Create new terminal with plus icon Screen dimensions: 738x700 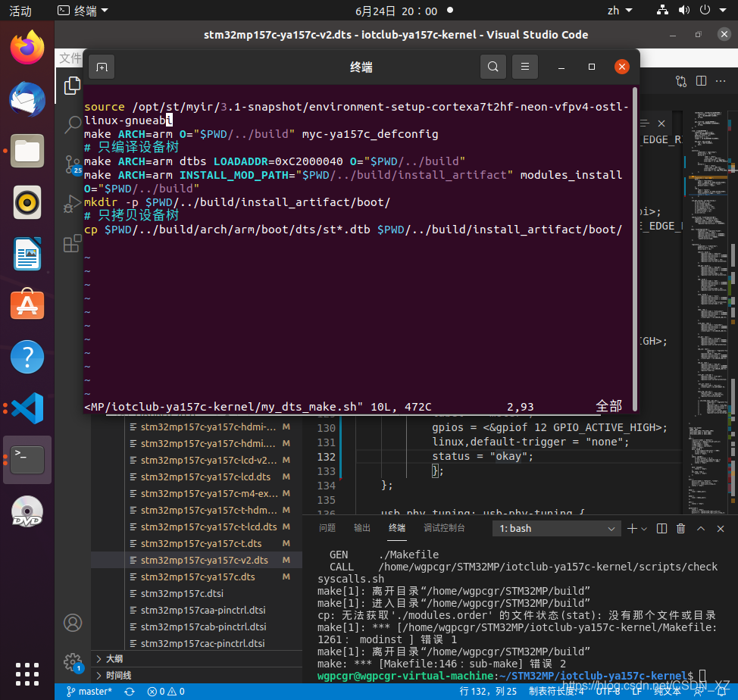(x=632, y=529)
